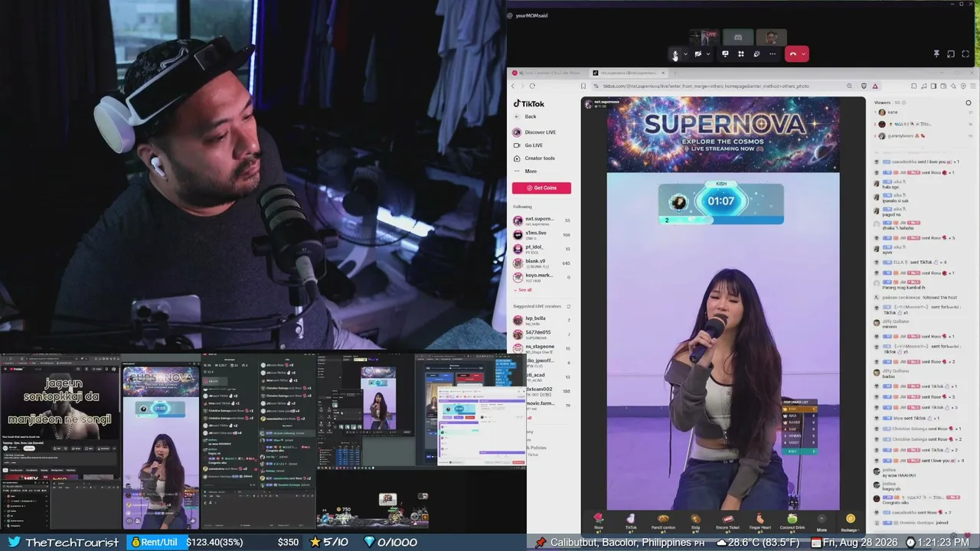Open nxt.supernova in Following list
The width and height of the screenshot is (980, 551).
click(x=541, y=220)
